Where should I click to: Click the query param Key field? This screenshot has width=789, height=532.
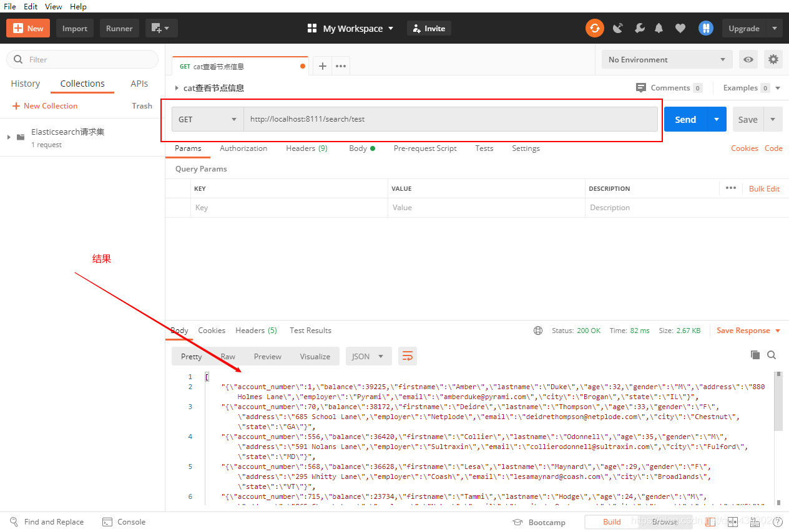click(x=289, y=208)
